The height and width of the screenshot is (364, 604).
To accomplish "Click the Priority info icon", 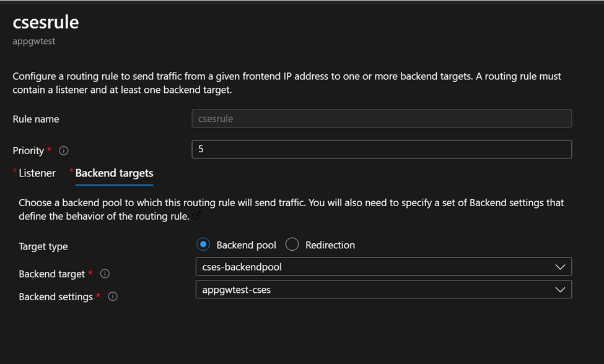I will pos(64,150).
